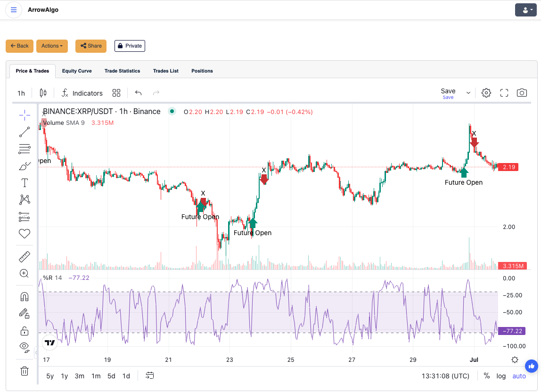Screen dimensions: 541x392
Task: Expand the Actions dropdown
Action: [52, 46]
